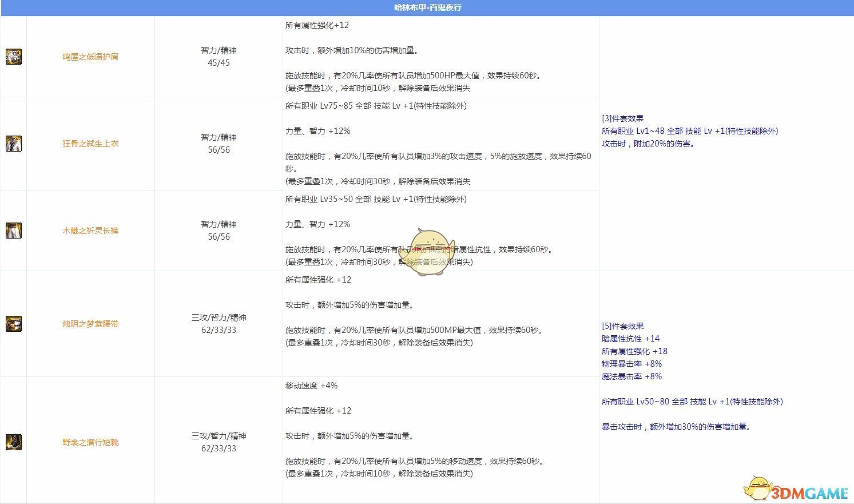The width and height of the screenshot is (854, 504).
Task: Click the 狂骨之弑生上衣 chest armor icon
Action: 13,144
